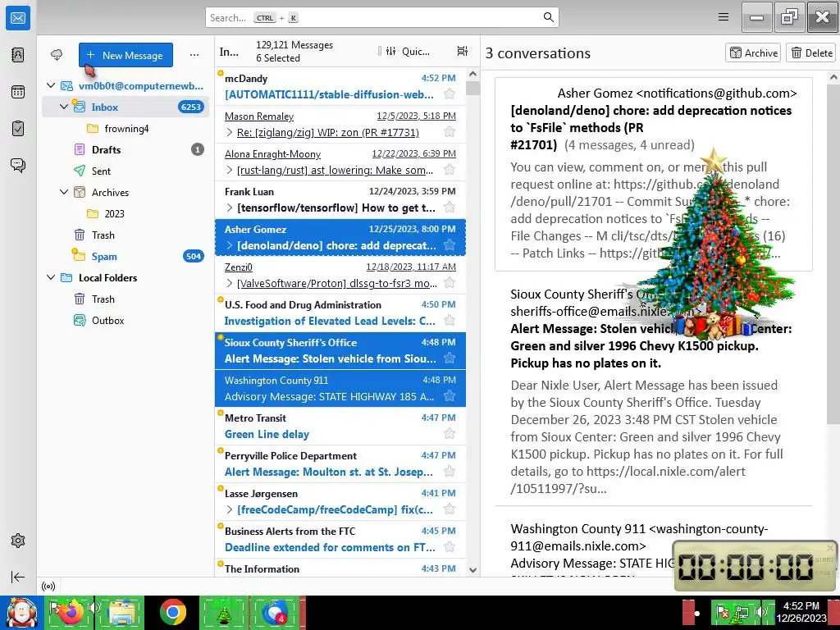Star the mcDandy stable-diffusion message
This screenshot has width=840, height=630.
tap(450, 94)
